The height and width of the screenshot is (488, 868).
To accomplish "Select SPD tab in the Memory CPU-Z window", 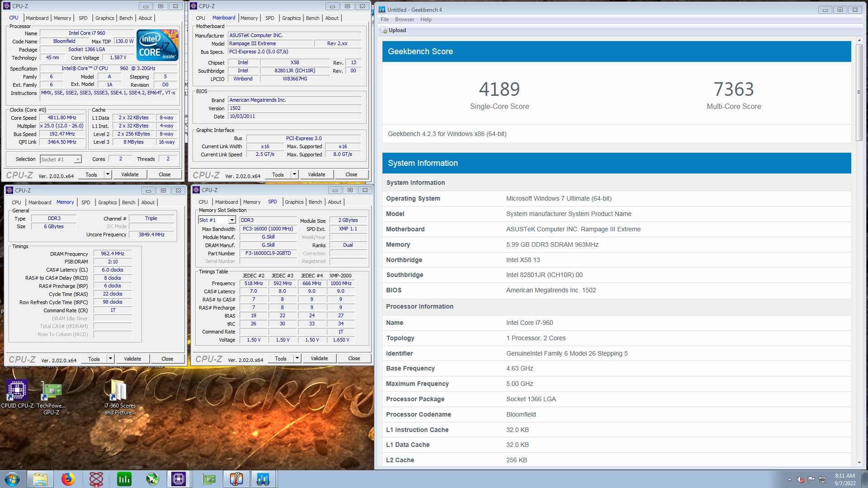I will [x=86, y=202].
